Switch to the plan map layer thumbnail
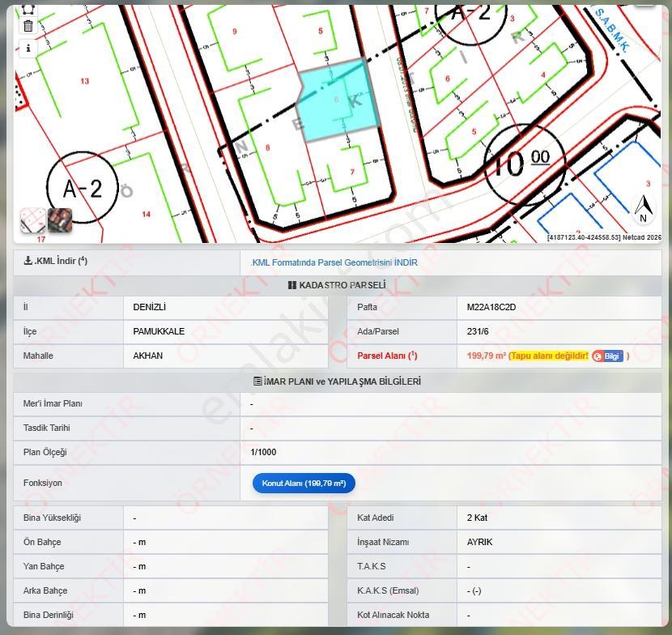Image resolution: width=672 pixels, height=635 pixels. pos(33,220)
